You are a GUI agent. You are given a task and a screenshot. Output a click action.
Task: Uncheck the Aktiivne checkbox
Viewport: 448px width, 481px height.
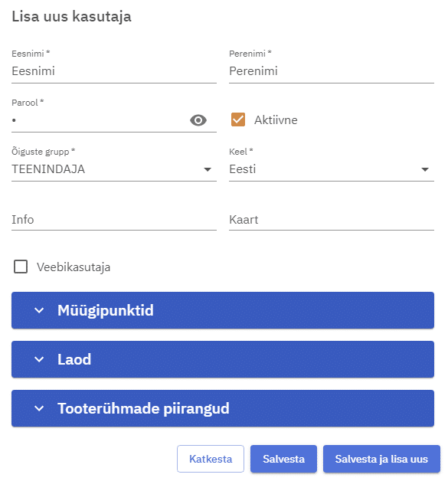click(x=238, y=119)
